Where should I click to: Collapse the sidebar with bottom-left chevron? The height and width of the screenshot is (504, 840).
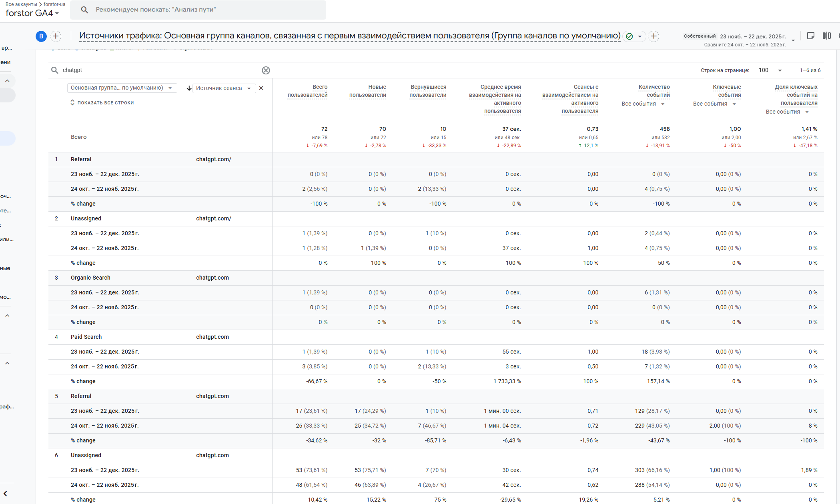point(6,494)
